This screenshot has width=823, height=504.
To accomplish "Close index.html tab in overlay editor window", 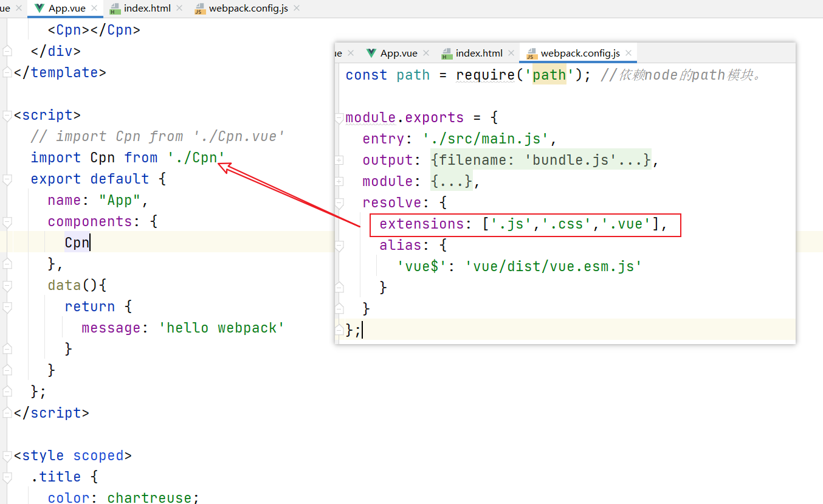I will click(x=511, y=53).
